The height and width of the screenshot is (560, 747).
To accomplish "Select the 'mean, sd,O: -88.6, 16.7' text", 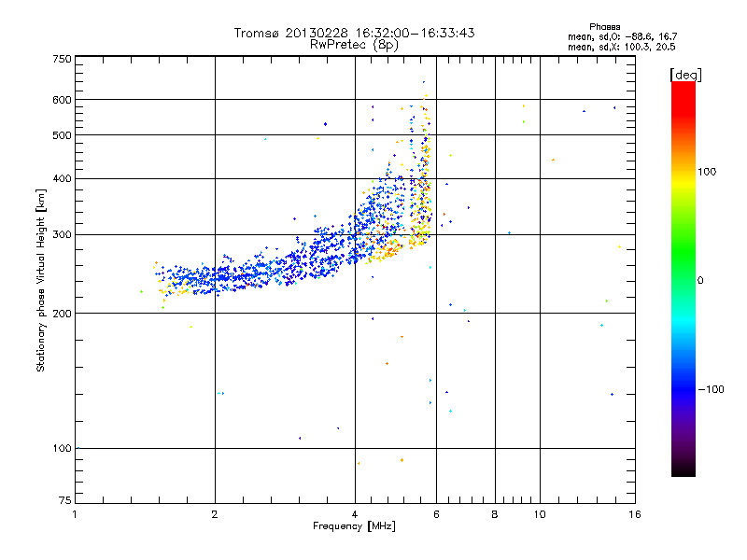I will point(622,36).
